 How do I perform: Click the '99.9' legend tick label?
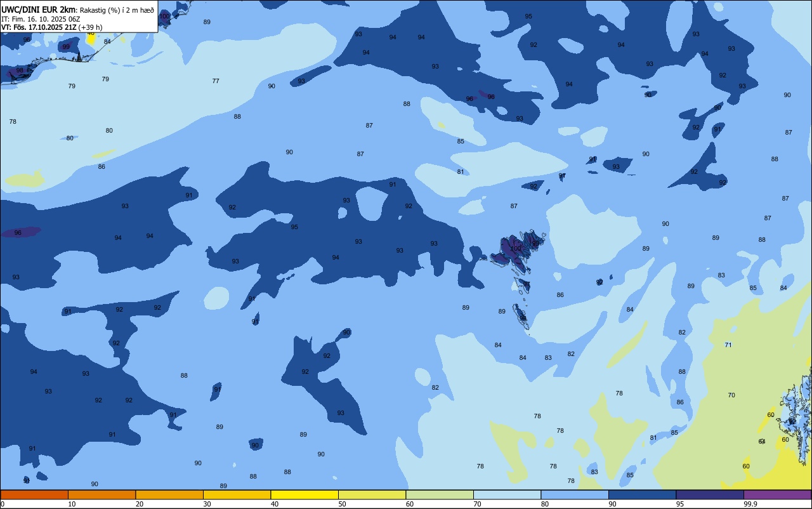750,504
